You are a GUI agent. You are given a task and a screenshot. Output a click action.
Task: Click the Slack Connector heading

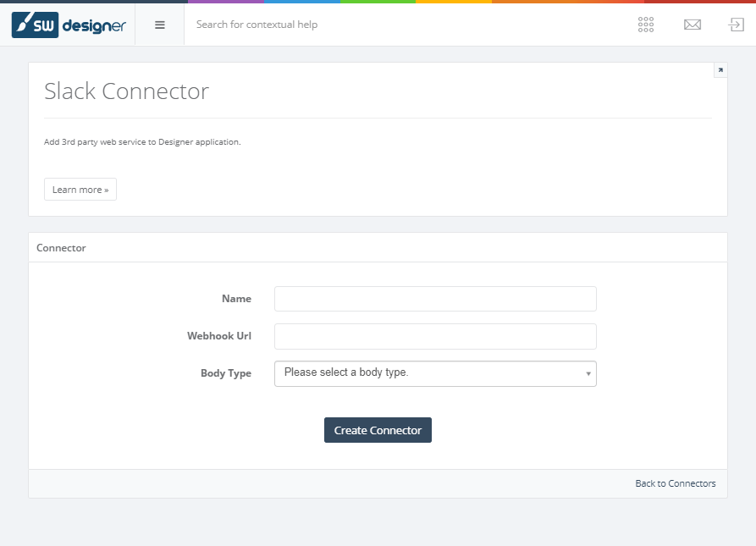(x=126, y=91)
